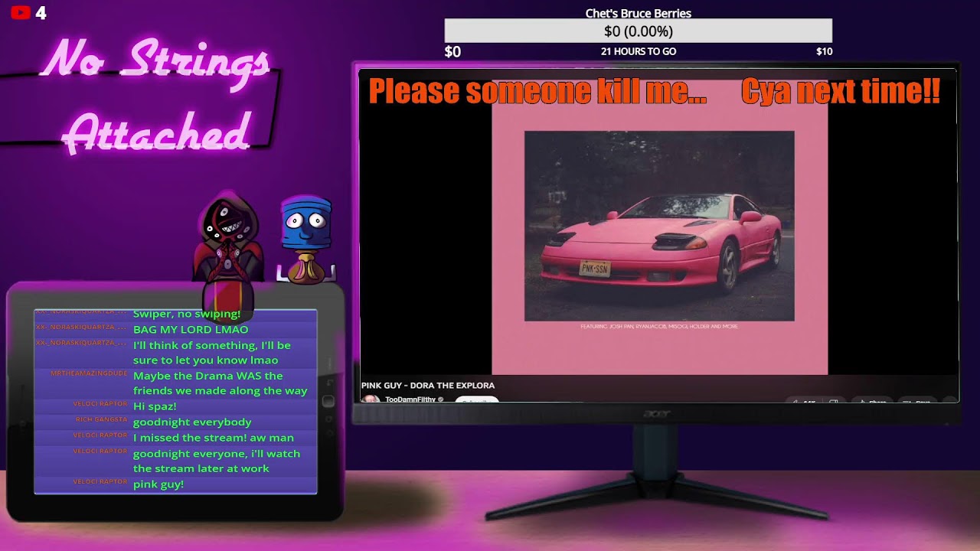The image size is (980, 551).
Task: Click the blue cylinder character avatar
Action: coord(306,240)
